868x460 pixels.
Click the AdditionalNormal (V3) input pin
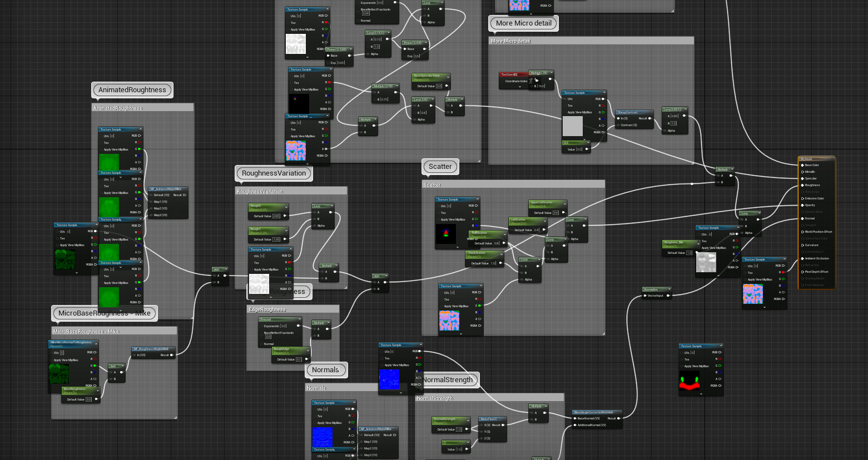click(x=576, y=425)
